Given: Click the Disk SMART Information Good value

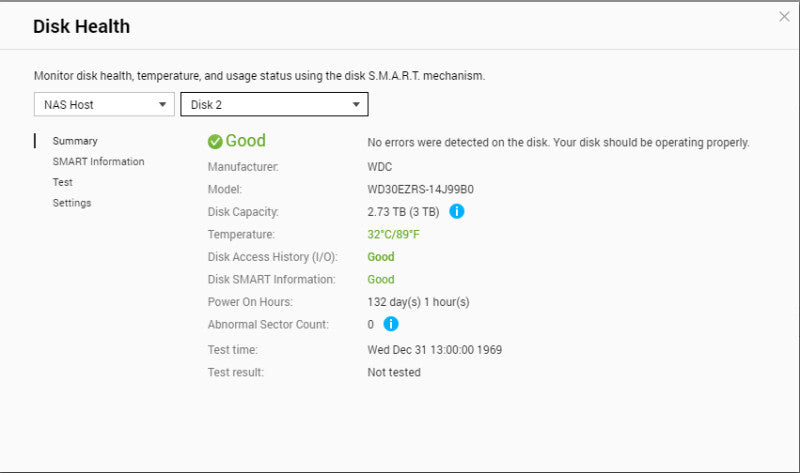Looking at the screenshot, I should (381, 279).
